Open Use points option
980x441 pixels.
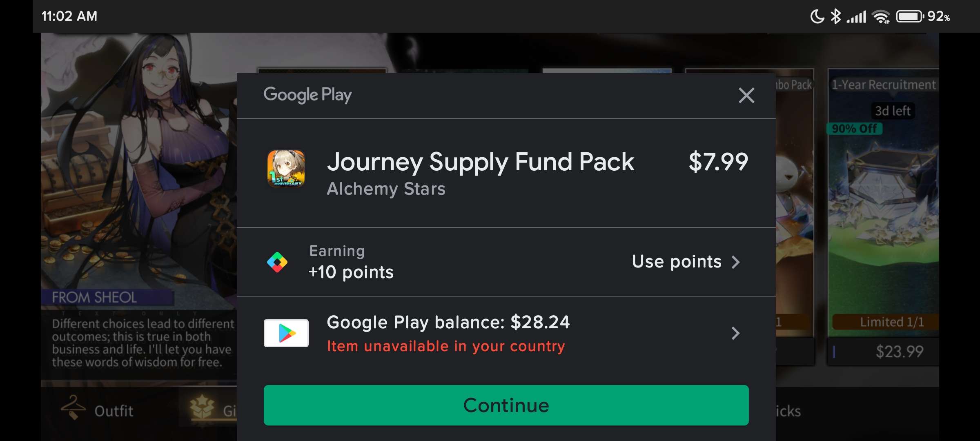(677, 262)
